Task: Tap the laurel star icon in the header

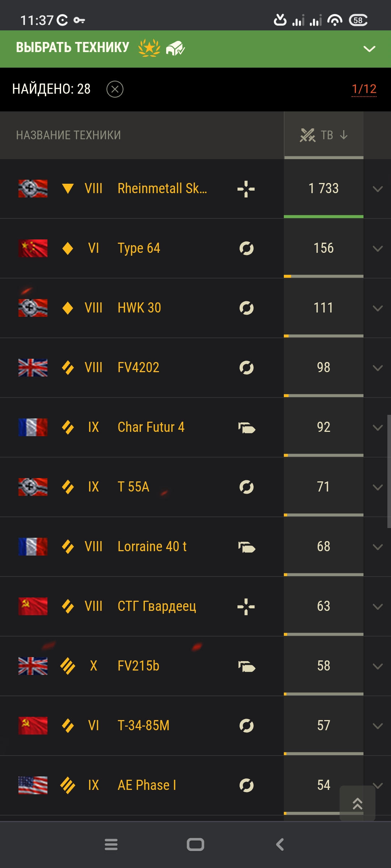Action: [149, 48]
